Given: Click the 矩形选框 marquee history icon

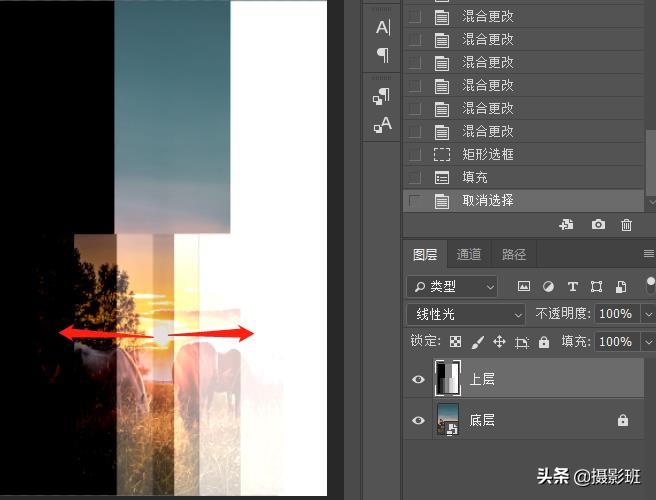Looking at the screenshot, I should tap(442, 154).
